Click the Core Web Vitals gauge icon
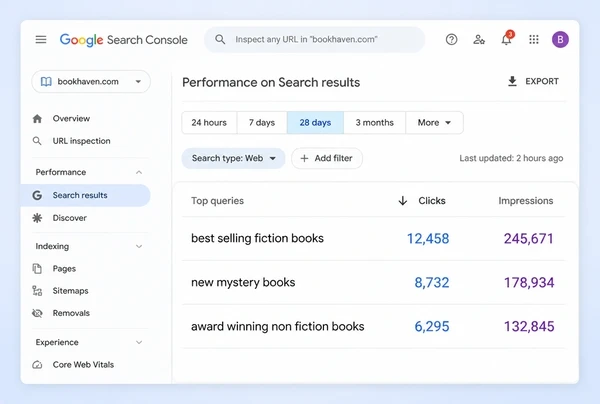The width and height of the screenshot is (600, 404). (x=37, y=365)
